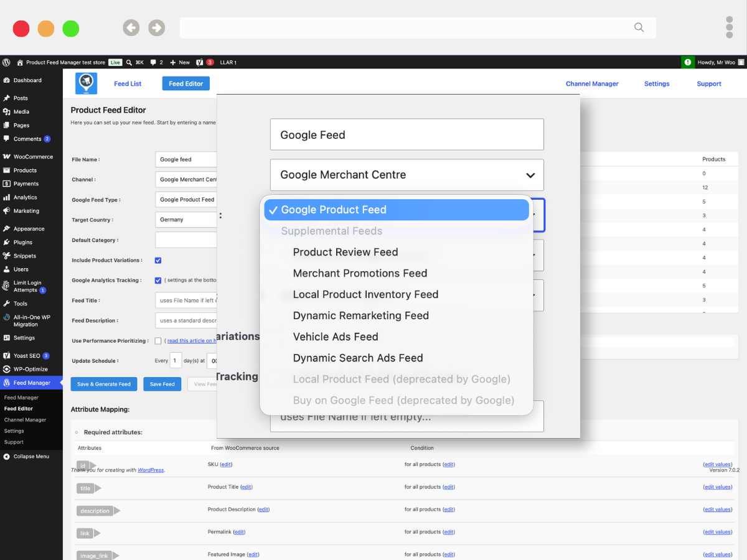Screen dimensions: 747x560
Task: Open the Google Feed Type dropdown
Action: coord(186,200)
